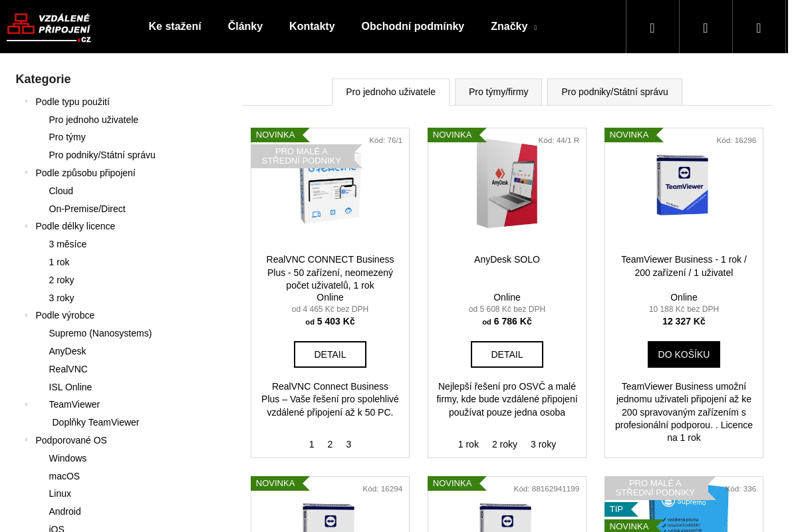This screenshot has width=798, height=532.
Task: Collapse the Podle délky licence category marker
Action: (27, 226)
